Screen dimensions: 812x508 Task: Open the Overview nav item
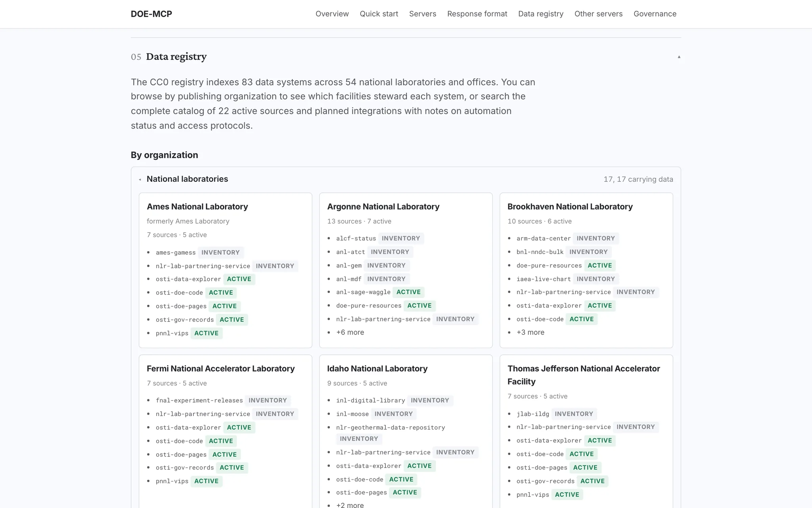[332, 14]
